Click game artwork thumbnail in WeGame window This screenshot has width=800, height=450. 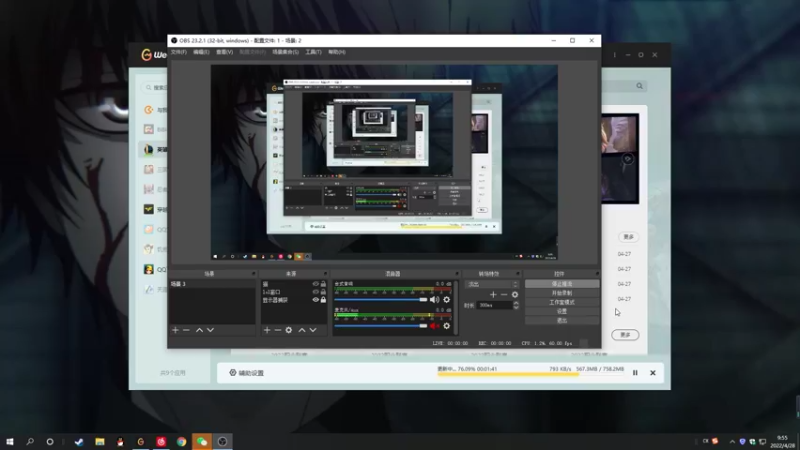pyautogui.click(x=619, y=159)
